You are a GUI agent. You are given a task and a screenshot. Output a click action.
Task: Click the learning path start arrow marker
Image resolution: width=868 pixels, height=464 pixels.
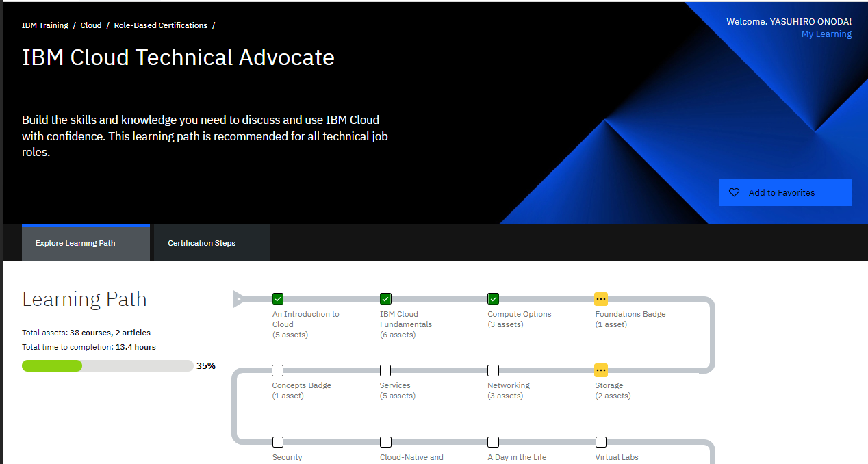[x=239, y=298]
